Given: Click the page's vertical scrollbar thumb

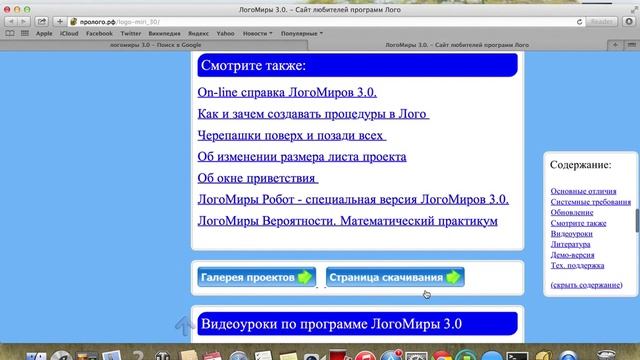Looking at the screenshot, I should [637, 221].
